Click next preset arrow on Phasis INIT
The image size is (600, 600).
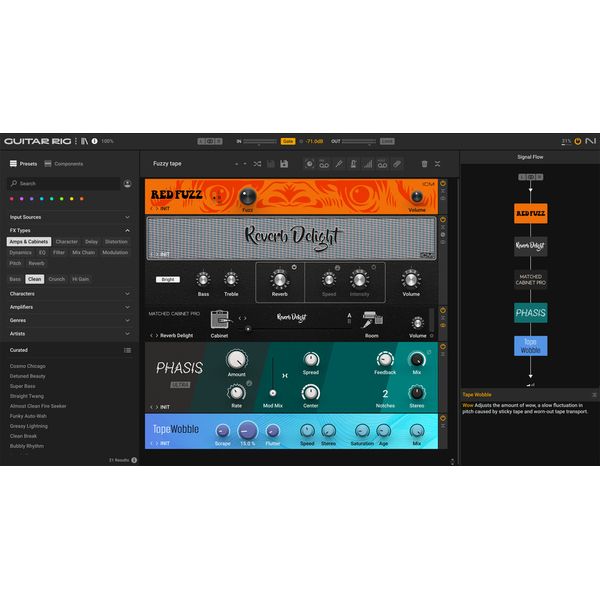pos(157,407)
